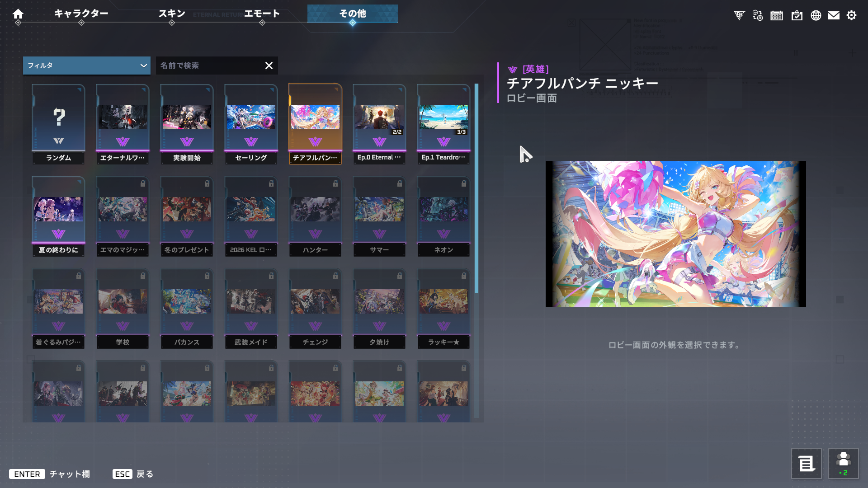The width and height of the screenshot is (868, 488).
Task: Open the エモート tab
Action: pyautogui.click(x=262, y=14)
